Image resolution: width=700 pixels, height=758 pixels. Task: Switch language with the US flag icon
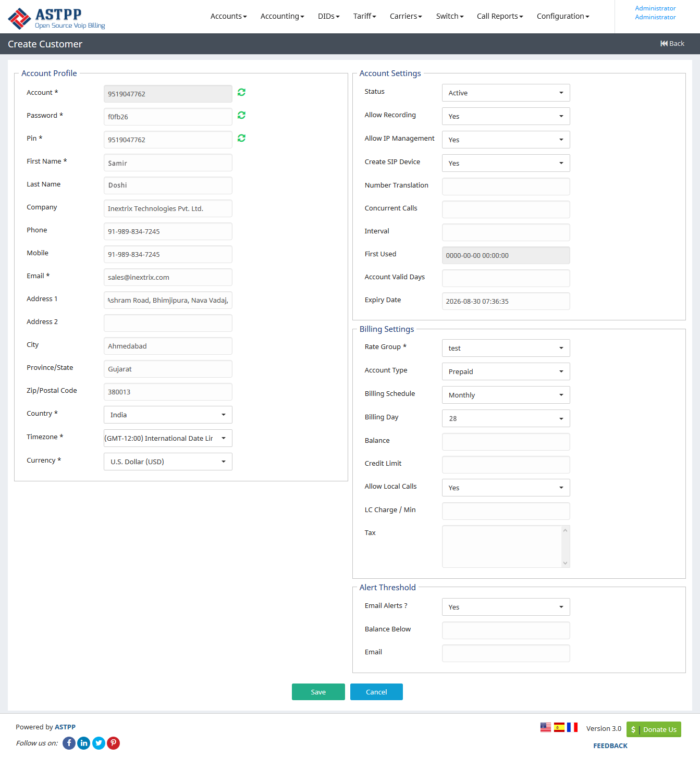(x=546, y=727)
